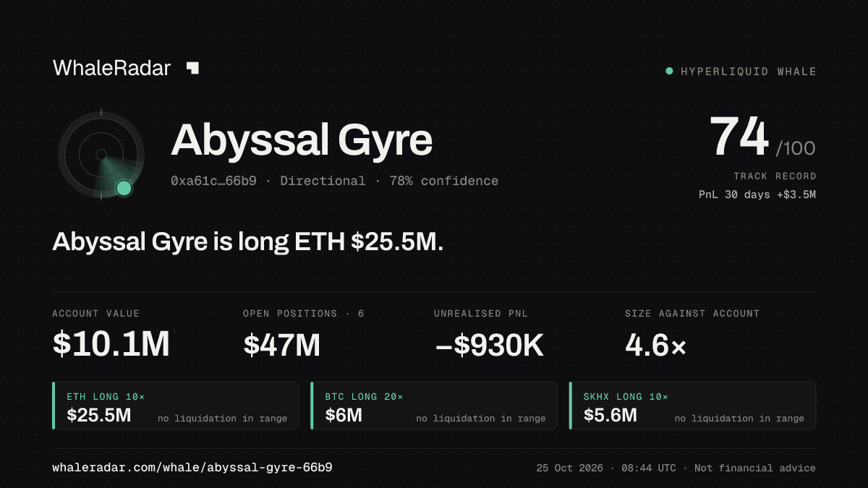The image size is (868, 488).
Task: Click the 74 track record score
Action: pos(739,137)
